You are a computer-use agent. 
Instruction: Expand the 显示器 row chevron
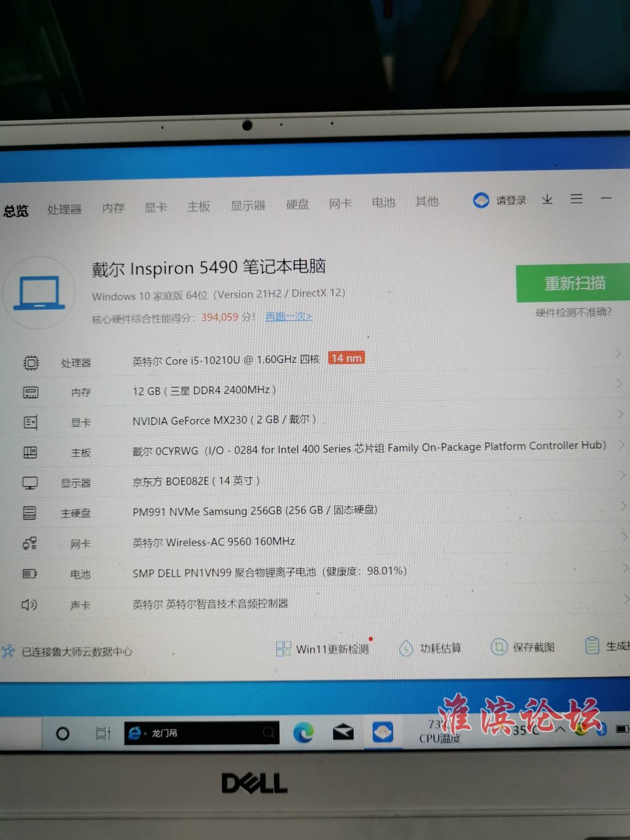(622, 475)
